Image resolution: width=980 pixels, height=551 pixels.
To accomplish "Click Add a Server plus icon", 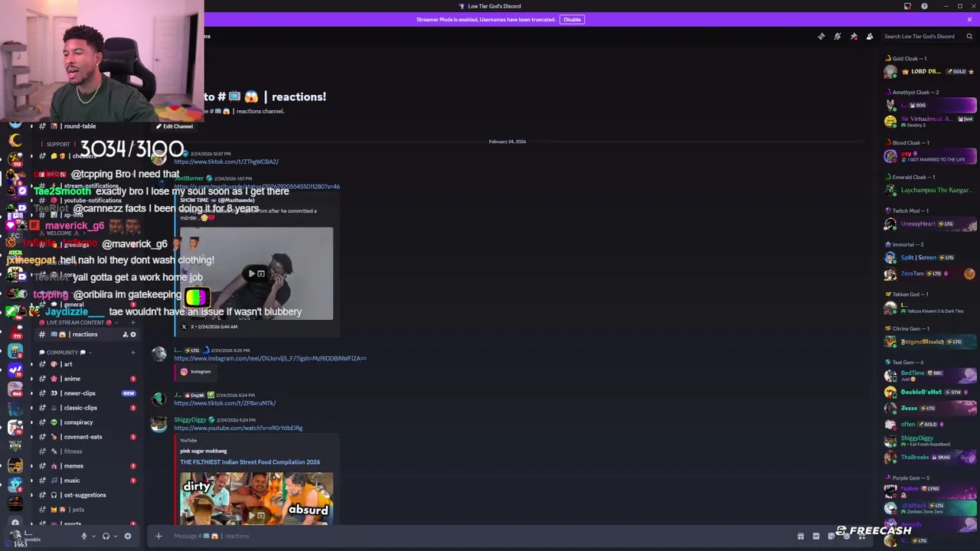I will pos(15,523).
